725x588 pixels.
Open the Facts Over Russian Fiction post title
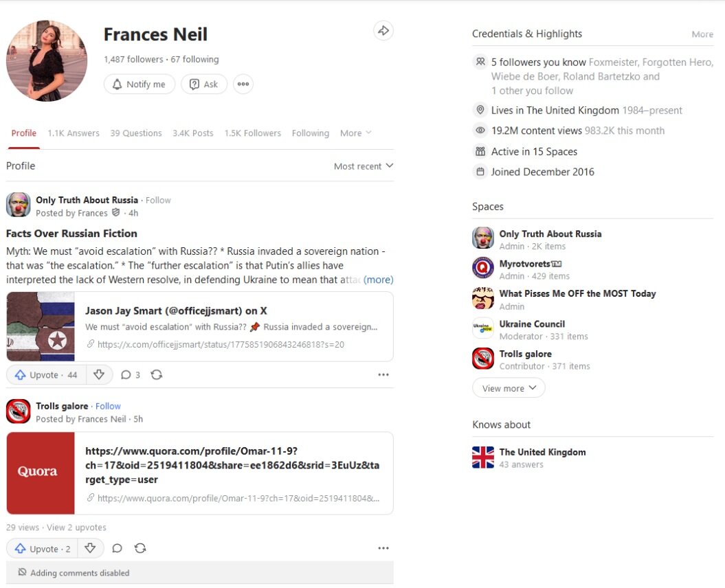[x=71, y=234]
